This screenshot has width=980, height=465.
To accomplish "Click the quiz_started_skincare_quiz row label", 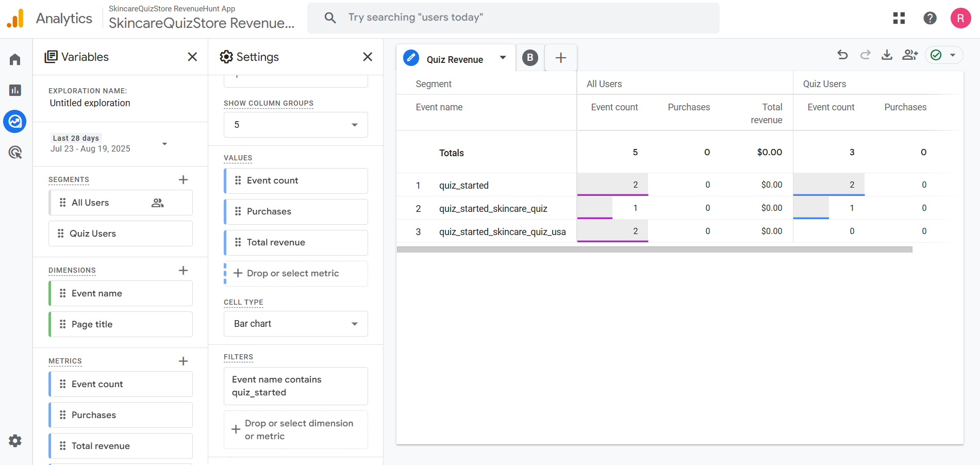I will (x=493, y=208).
